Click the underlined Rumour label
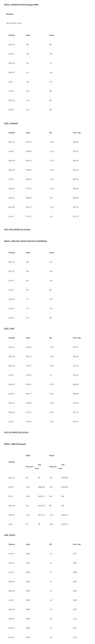 [10, 14]
